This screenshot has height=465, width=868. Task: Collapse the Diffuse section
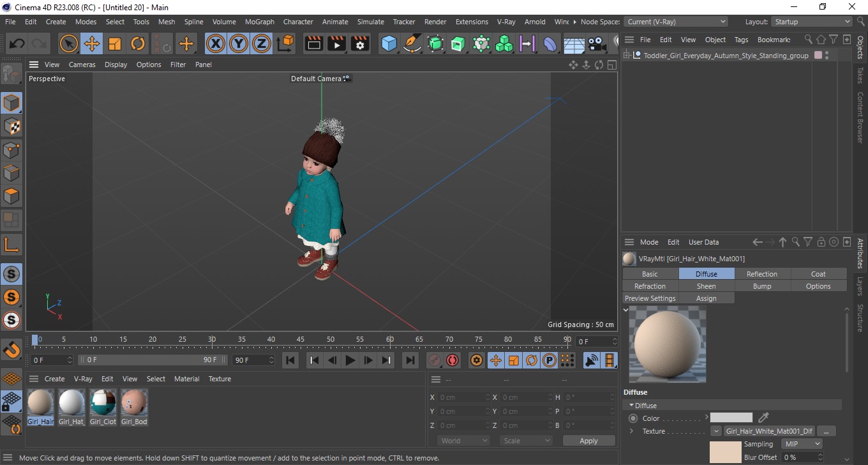click(632, 406)
